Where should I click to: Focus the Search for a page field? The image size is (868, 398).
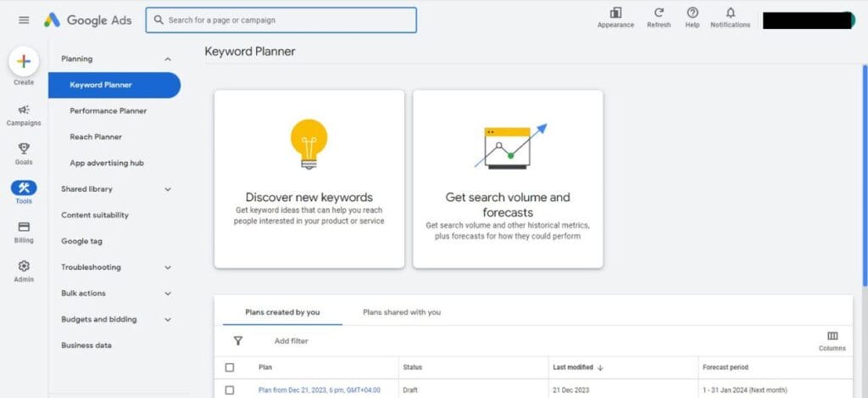[281, 20]
